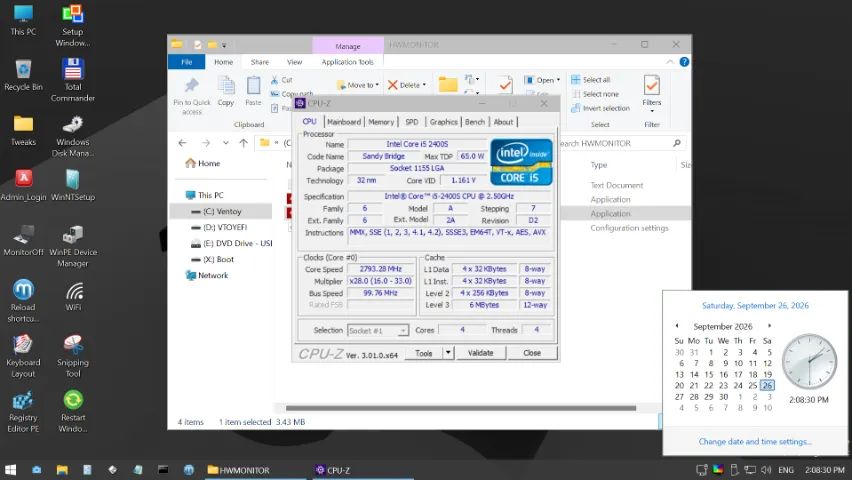Open Change date and time settings link
The height and width of the screenshot is (480, 852).
(755, 441)
